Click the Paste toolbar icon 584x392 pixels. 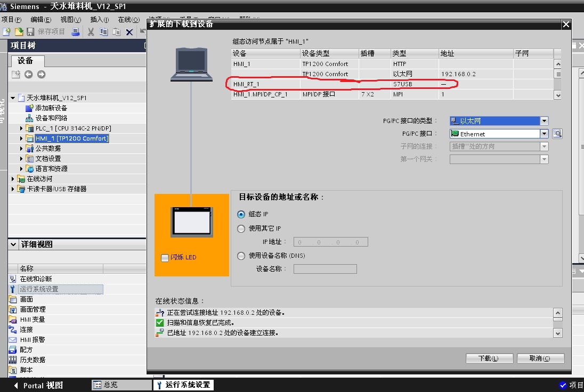pyautogui.click(x=117, y=32)
